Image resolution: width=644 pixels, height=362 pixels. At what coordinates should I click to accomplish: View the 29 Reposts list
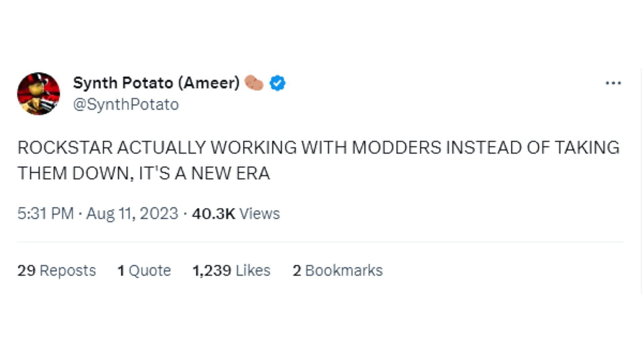[x=56, y=270]
